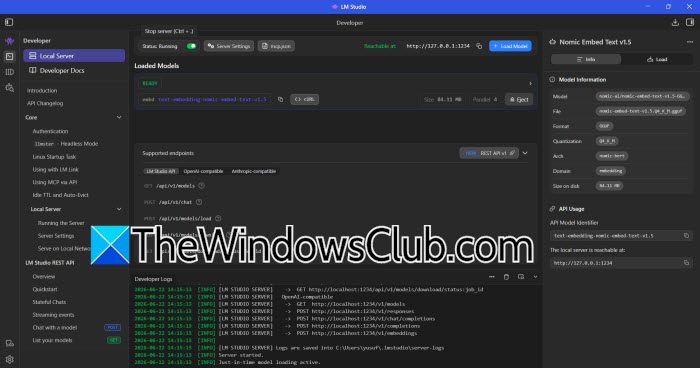700x368 pixels.
Task: Open the cURL snippet button
Action: (x=304, y=99)
